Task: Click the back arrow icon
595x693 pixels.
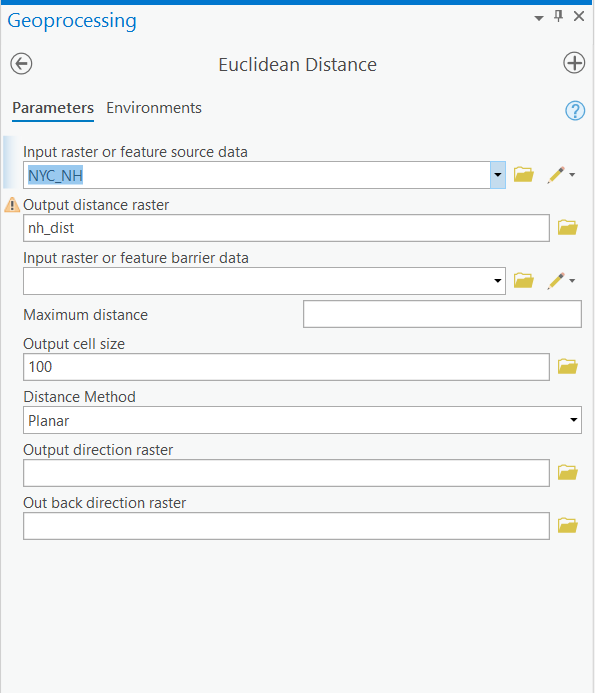Action: [21, 64]
